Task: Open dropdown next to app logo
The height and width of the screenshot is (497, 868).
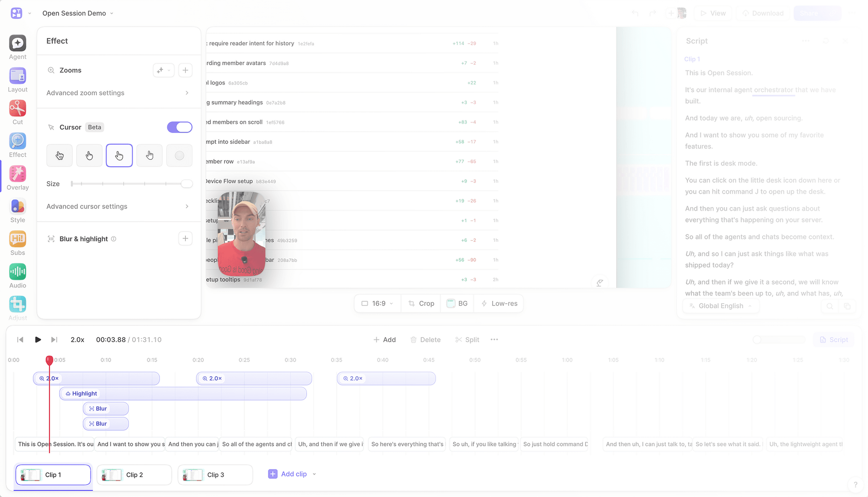Action: tap(30, 13)
